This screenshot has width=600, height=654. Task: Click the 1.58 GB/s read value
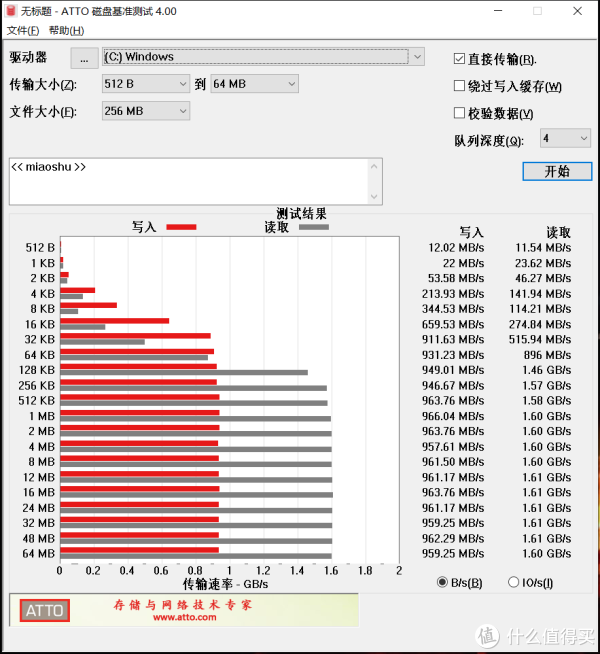point(547,400)
